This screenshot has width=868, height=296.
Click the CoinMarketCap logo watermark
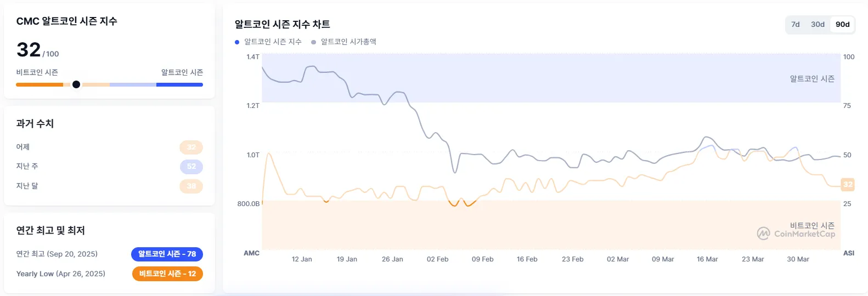click(x=796, y=234)
